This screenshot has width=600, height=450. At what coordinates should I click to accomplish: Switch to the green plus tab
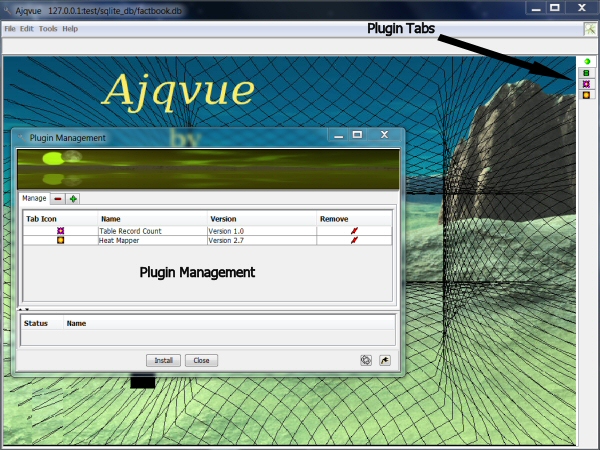tap(74, 199)
